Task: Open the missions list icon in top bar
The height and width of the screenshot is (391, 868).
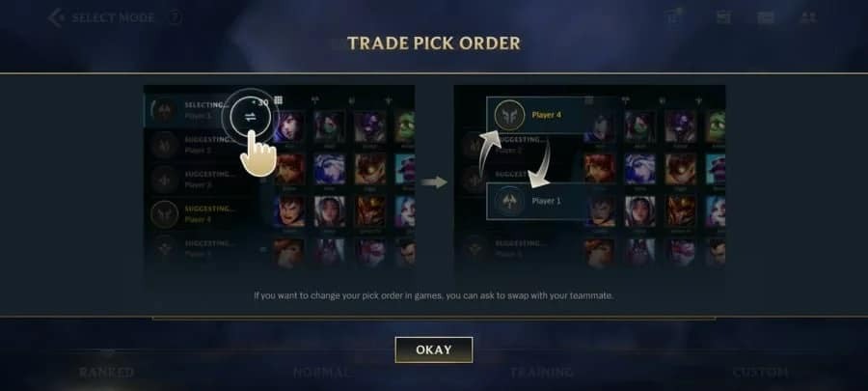Action: [x=674, y=17]
